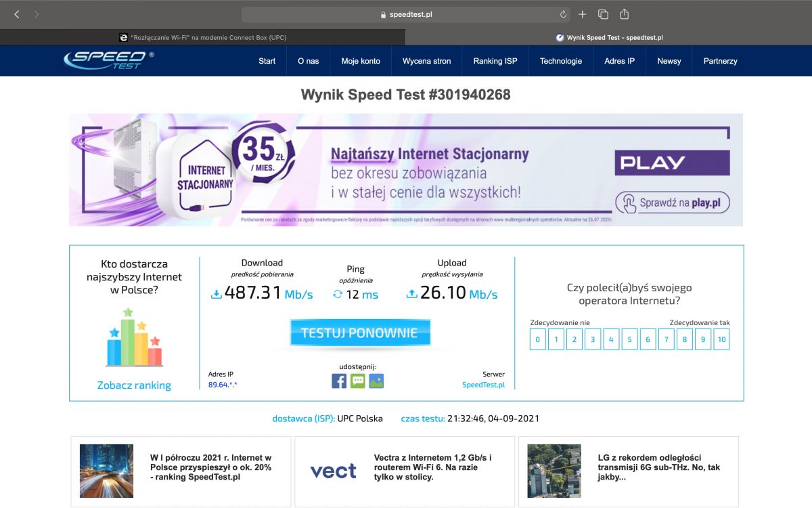Screen dimensions: 812x508
Task: Share result on Facebook icon
Action: pos(339,381)
